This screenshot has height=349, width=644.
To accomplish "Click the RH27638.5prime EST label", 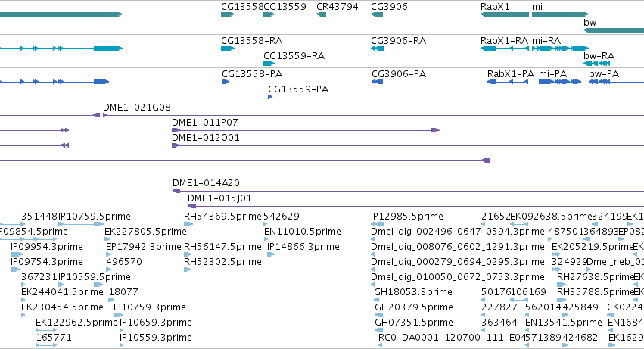I will tap(596, 277).
